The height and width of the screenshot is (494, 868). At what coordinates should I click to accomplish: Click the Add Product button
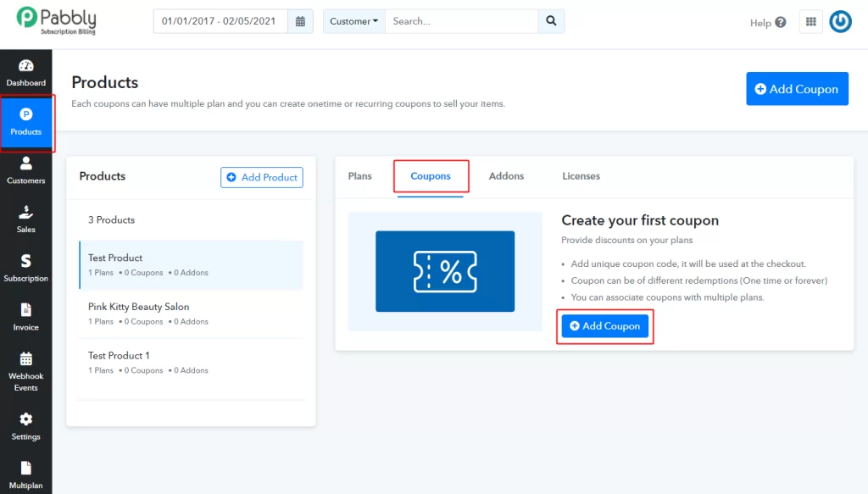click(261, 177)
